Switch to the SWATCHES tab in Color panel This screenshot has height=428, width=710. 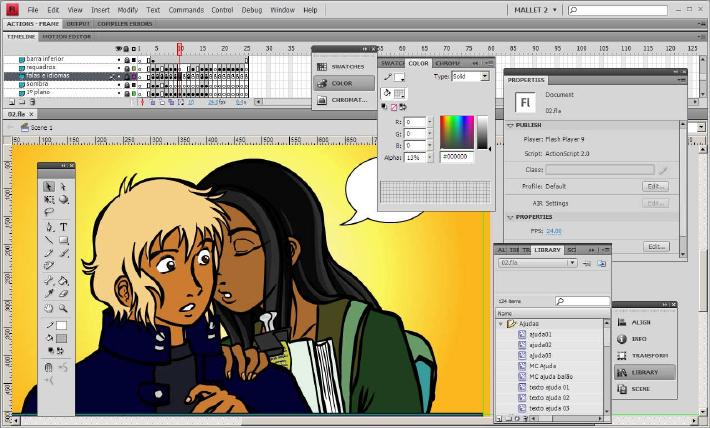[392, 63]
